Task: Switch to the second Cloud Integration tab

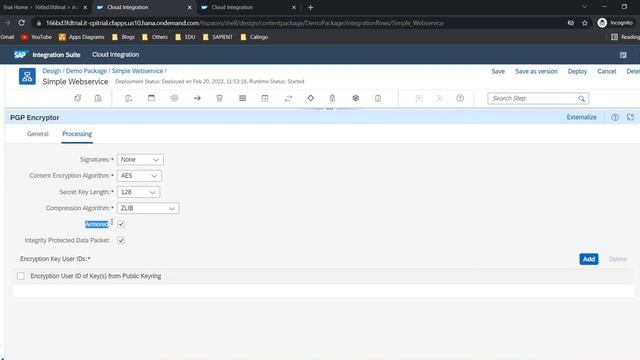Action: [248, 7]
